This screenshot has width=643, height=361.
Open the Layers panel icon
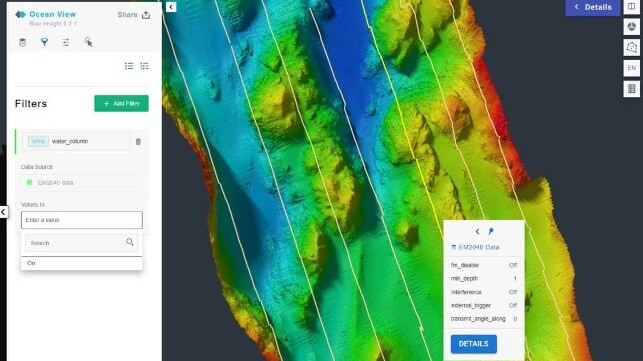pyautogui.click(x=23, y=42)
